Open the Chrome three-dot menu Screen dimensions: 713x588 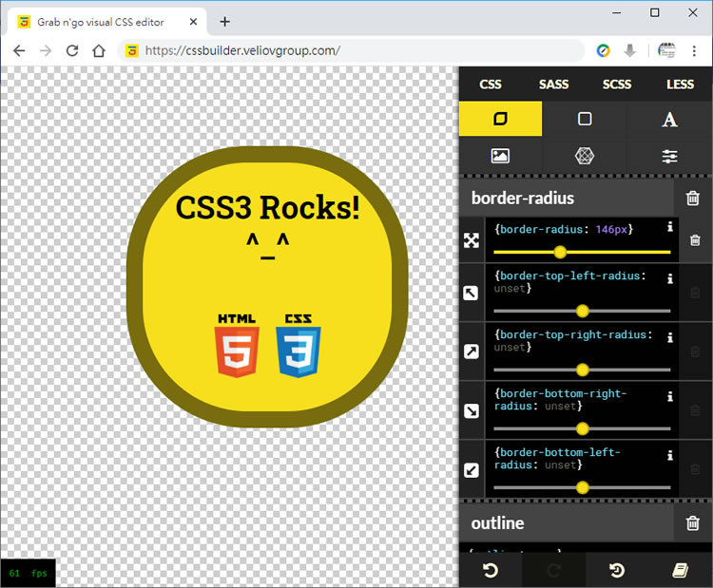point(694,50)
